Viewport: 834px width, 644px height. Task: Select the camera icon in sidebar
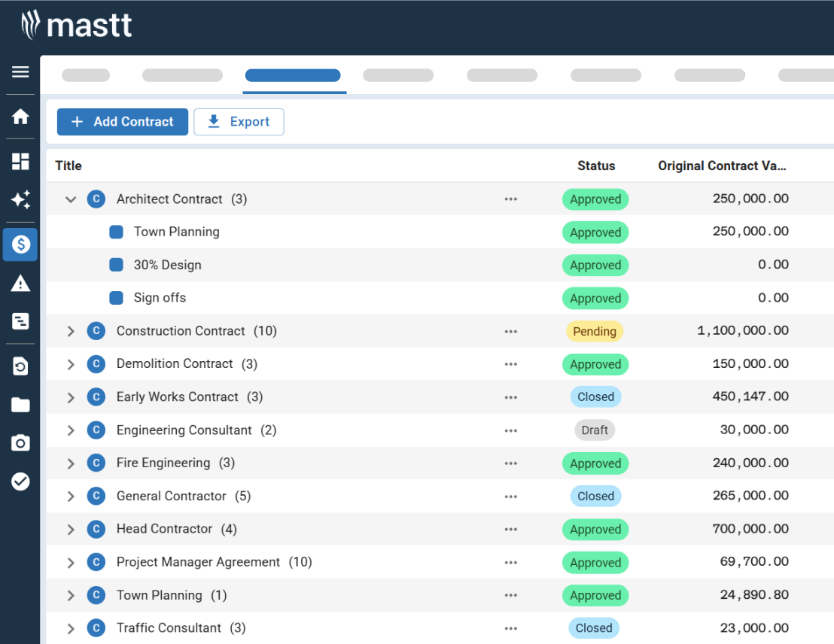coord(20,442)
